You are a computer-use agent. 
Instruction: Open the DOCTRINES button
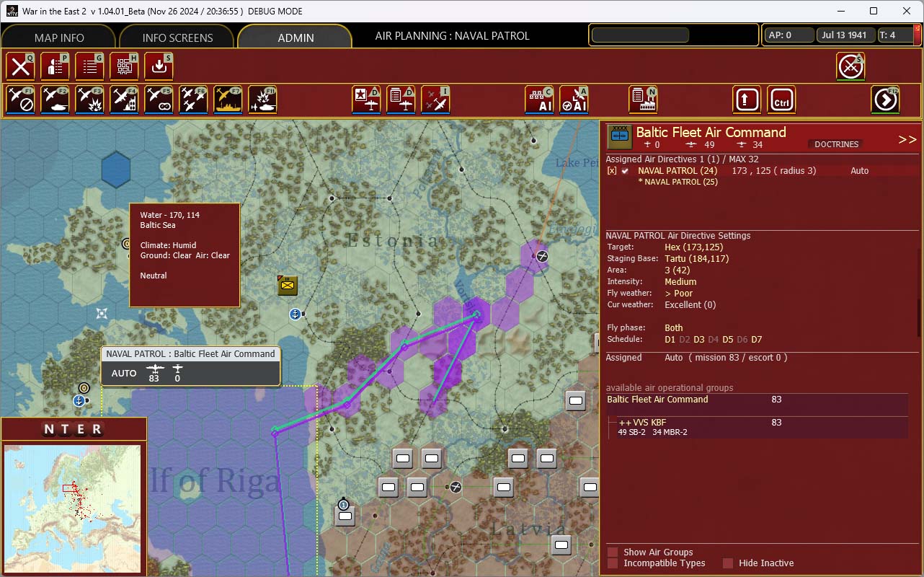836,144
